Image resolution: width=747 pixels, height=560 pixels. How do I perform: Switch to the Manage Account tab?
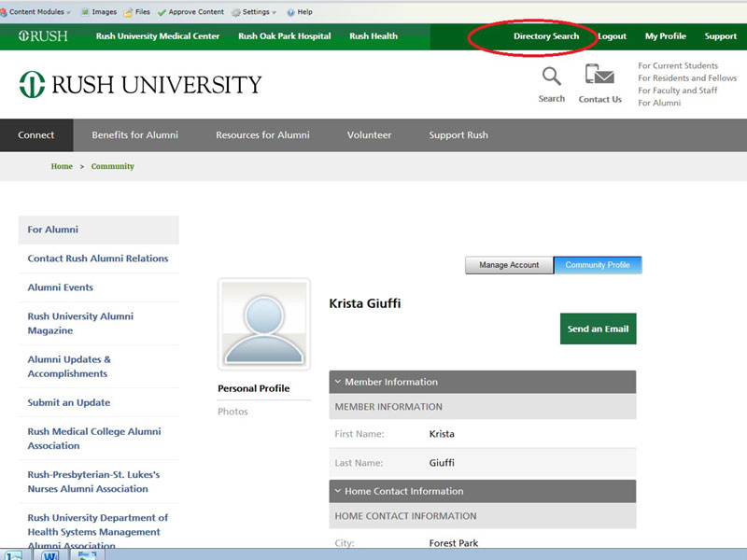click(509, 265)
